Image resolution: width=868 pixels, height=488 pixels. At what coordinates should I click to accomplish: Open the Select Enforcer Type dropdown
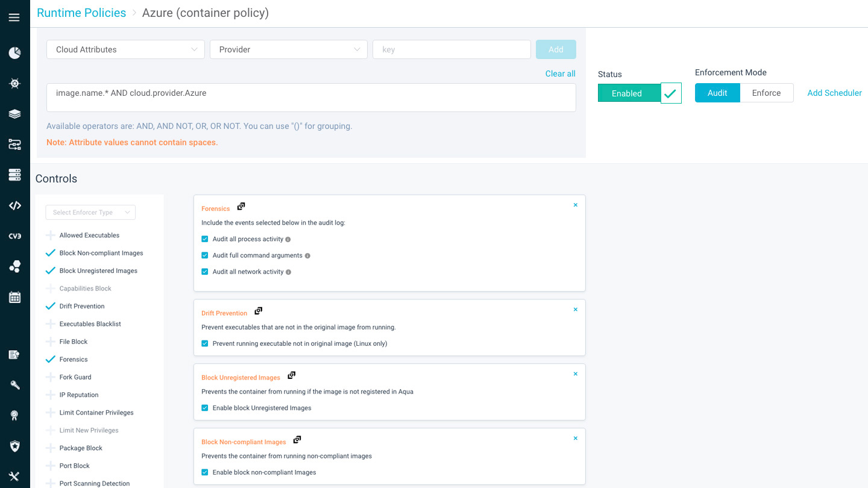tap(90, 212)
